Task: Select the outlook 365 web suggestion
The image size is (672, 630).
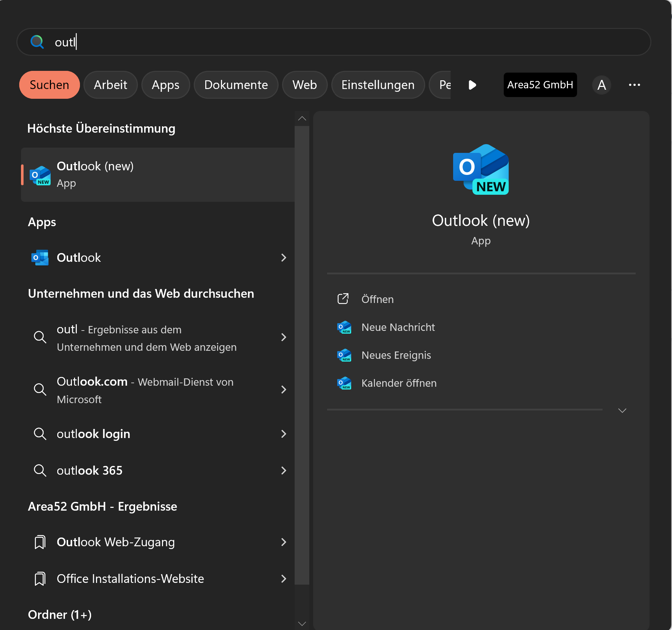Action: click(90, 470)
